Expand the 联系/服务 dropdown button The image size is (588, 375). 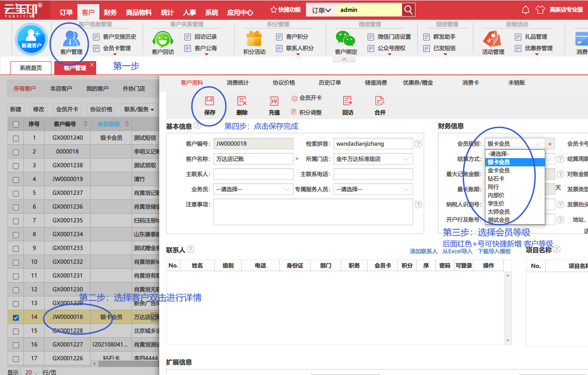coord(139,109)
